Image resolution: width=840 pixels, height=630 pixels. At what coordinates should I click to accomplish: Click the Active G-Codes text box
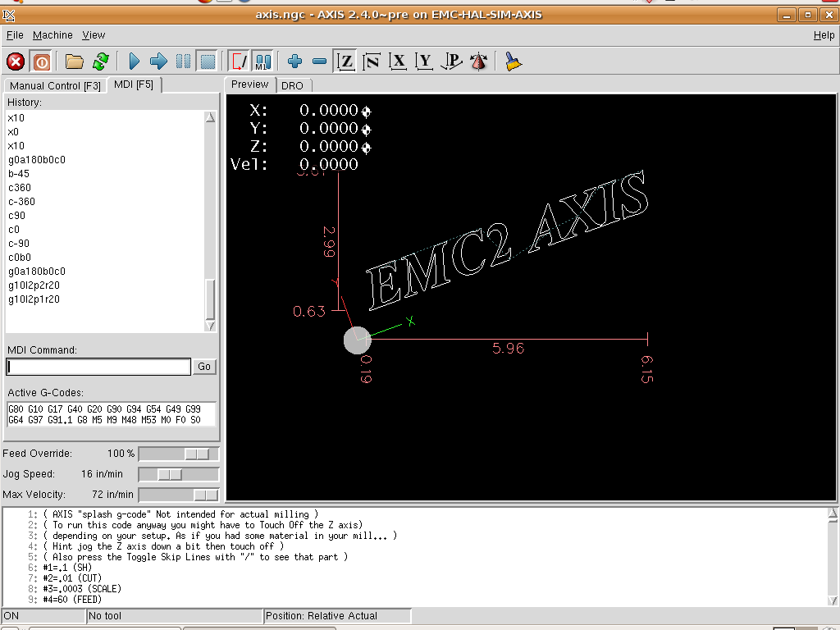tap(112, 414)
